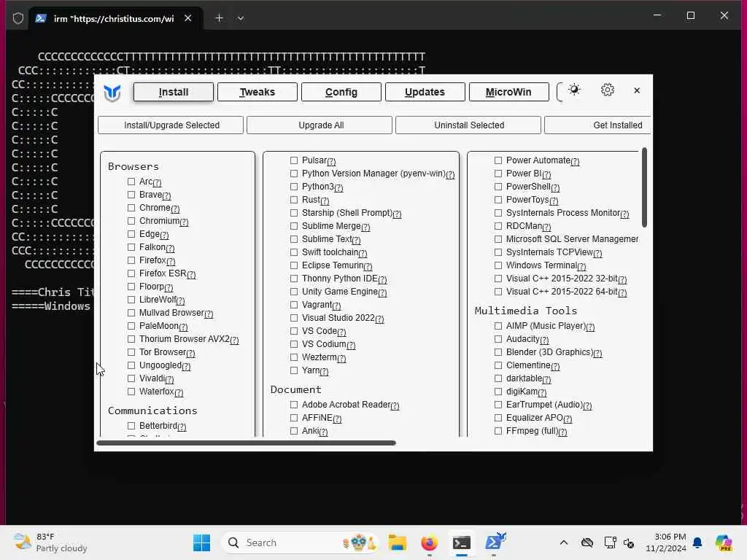Screen dimensions: 747x560
Task: Check the Brave browser checkbox
Action: tap(131, 195)
